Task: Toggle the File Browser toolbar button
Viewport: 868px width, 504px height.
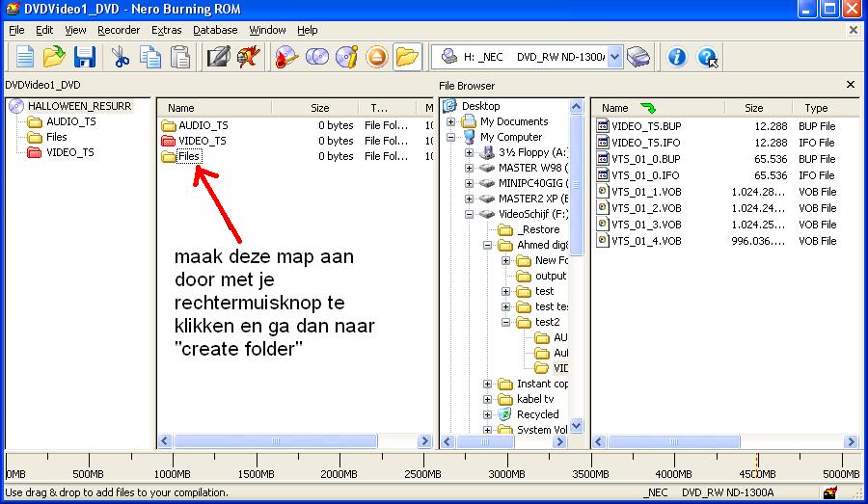Action: click(407, 57)
